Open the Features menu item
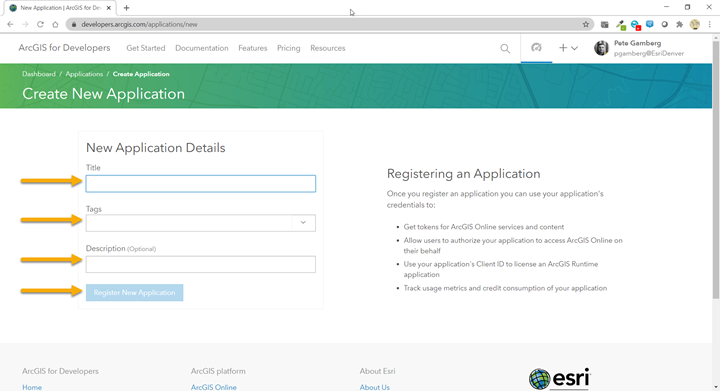 pyautogui.click(x=253, y=48)
